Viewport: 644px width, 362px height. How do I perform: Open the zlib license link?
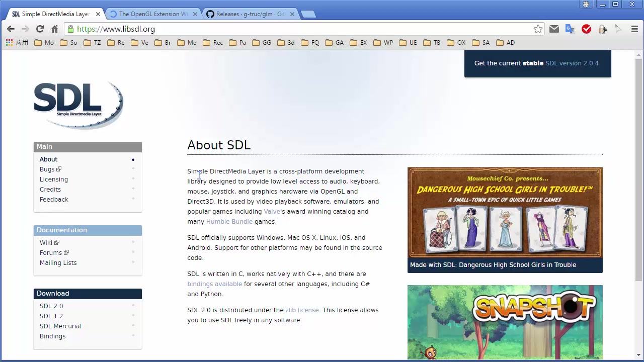pyautogui.click(x=302, y=310)
